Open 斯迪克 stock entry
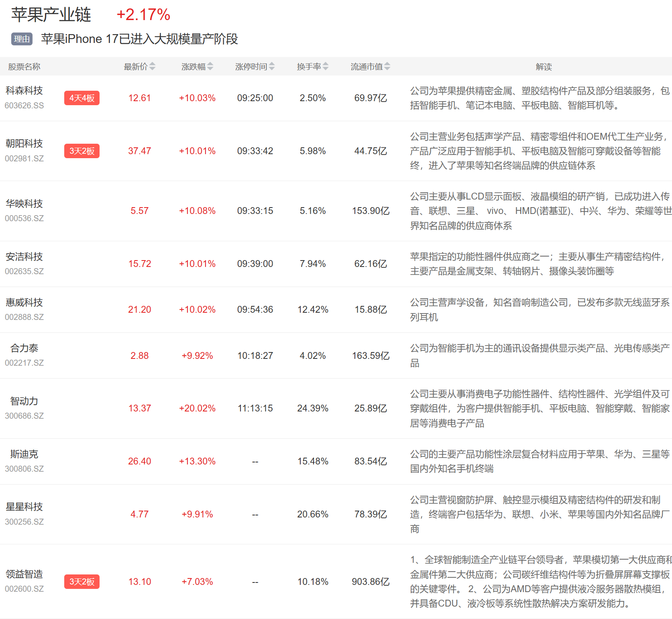 coord(24,454)
